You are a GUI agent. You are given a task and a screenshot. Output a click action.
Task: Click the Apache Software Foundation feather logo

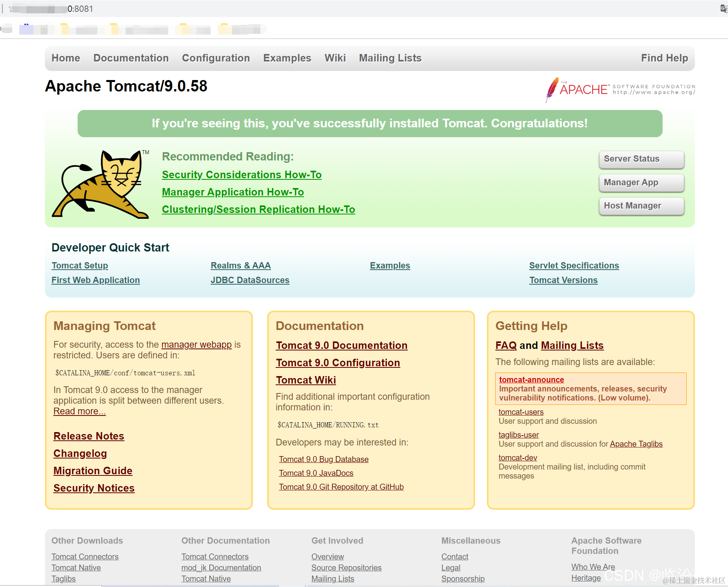tap(620, 89)
